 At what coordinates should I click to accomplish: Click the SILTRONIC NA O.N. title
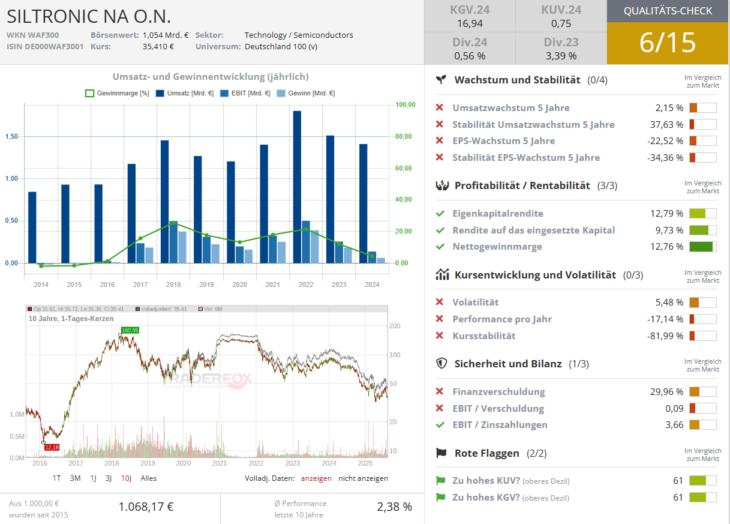click(x=89, y=16)
